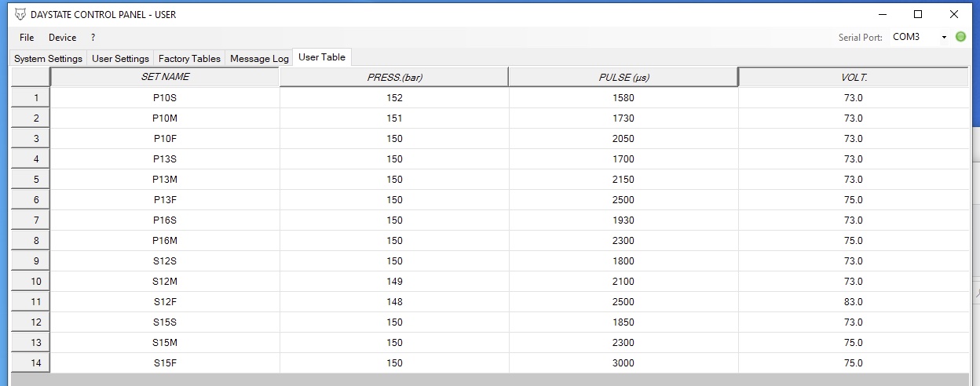Image resolution: width=980 pixels, height=386 pixels.
Task: Switch to the Factory Tables tab
Action: coord(189,59)
